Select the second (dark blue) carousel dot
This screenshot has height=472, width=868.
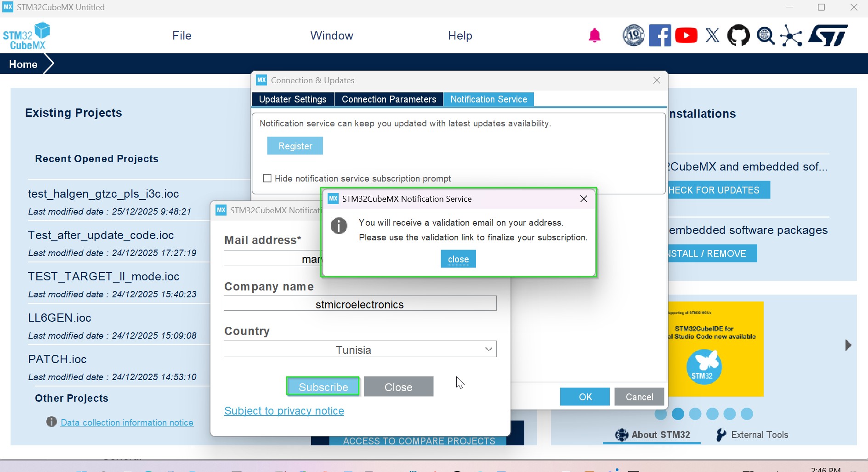click(678, 414)
